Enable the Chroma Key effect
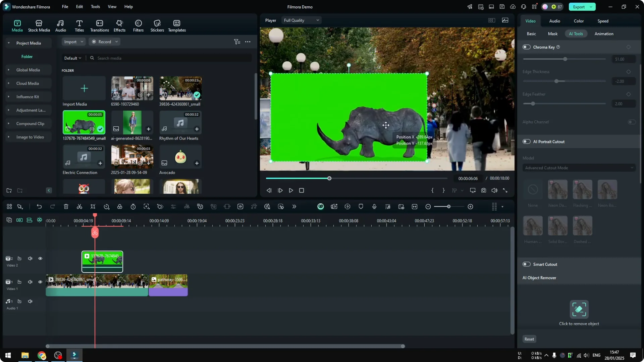The height and width of the screenshot is (362, 644). click(x=526, y=47)
